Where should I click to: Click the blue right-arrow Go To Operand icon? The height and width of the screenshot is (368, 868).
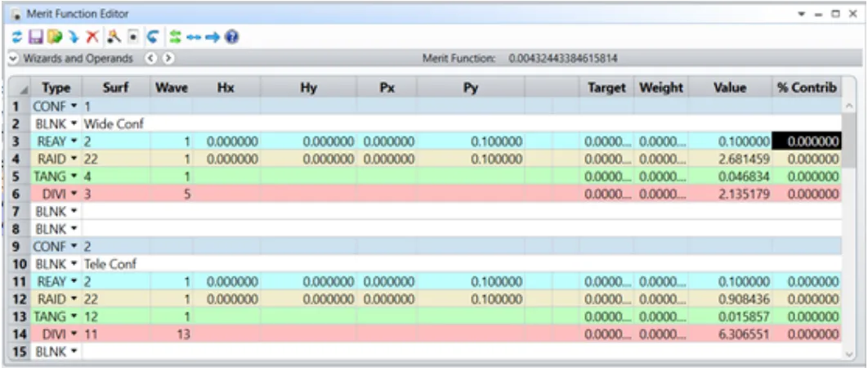(x=213, y=38)
